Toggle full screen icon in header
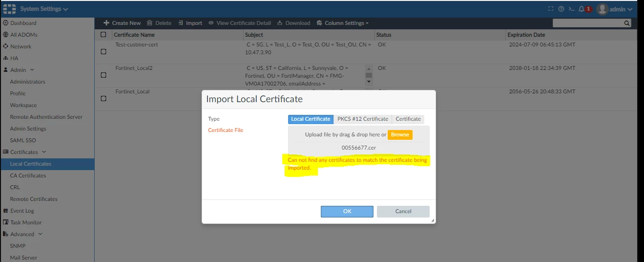The height and width of the screenshot is (262, 644). [551, 9]
